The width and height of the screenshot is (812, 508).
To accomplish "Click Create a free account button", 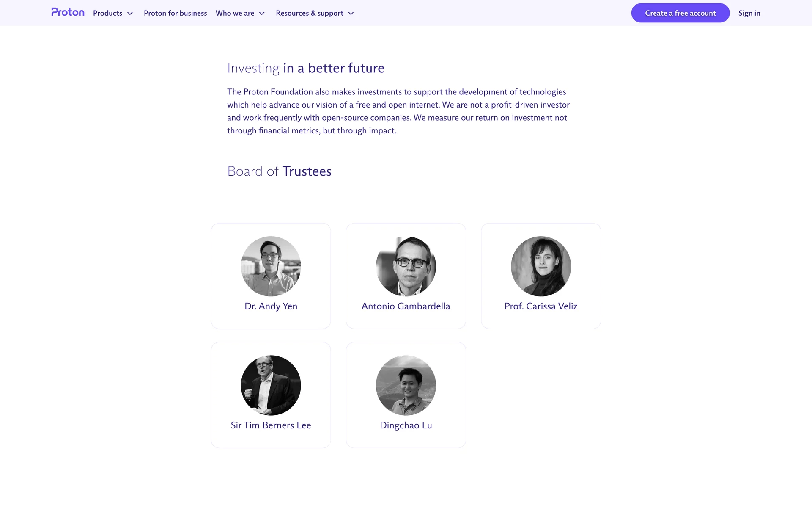I will tap(680, 13).
